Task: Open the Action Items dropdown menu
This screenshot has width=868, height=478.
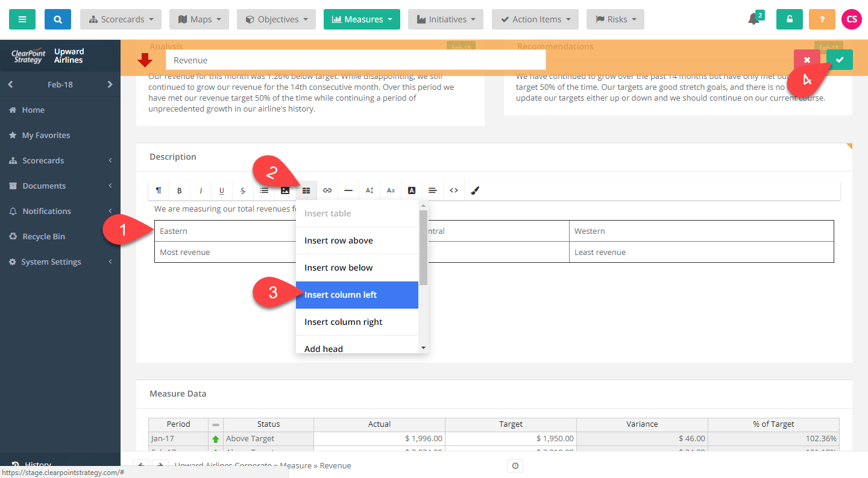Action: pos(535,19)
